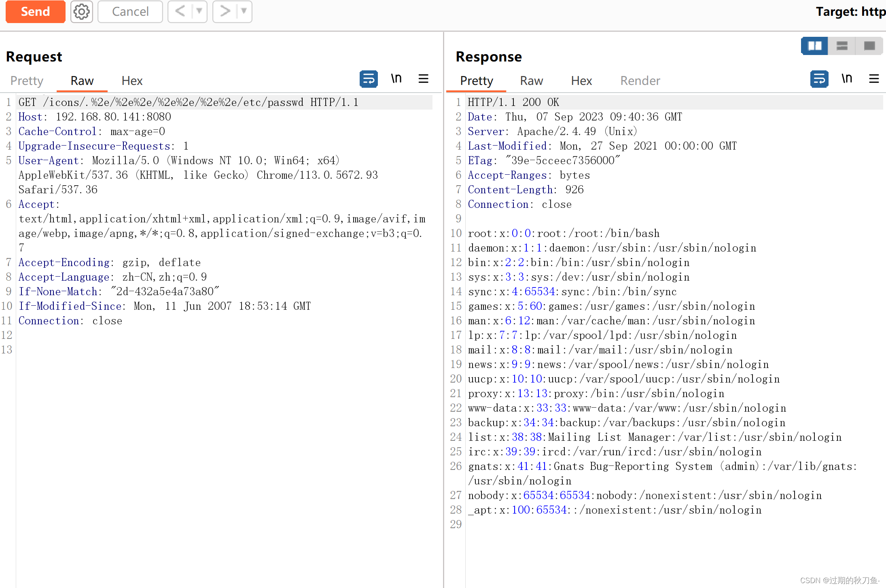The image size is (886, 588).
Task: Click the gnats Bug-Reporting System entry
Action: (x=662, y=474)
